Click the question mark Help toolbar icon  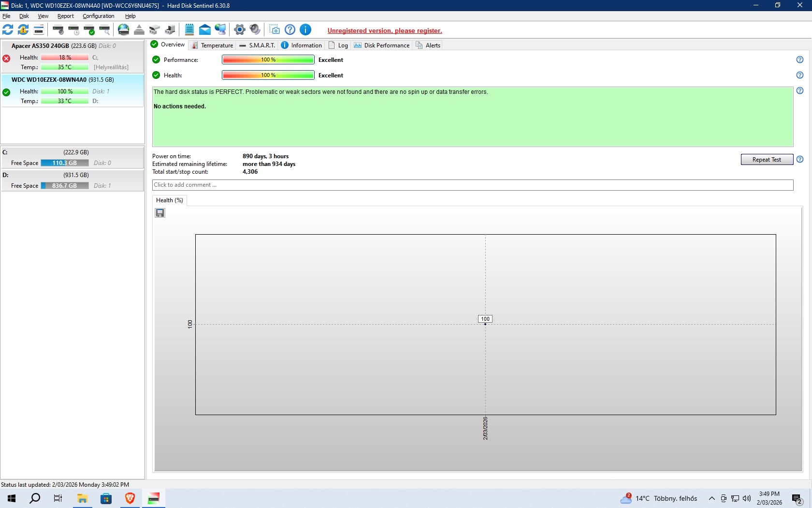290,30
